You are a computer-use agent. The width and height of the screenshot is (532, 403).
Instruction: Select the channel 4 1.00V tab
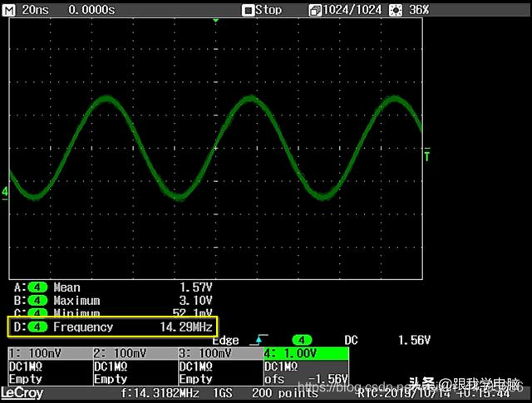(x=307, y=353)
